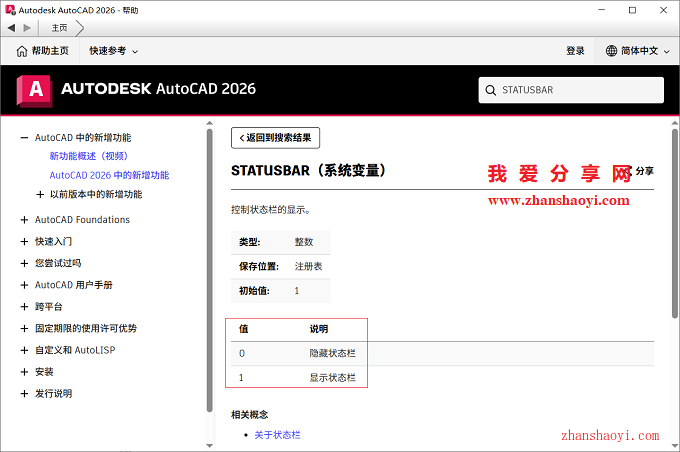Click the 主页 breadcrumb
The height and width of the screenshot is (452, 680).
tap(59, 28)
